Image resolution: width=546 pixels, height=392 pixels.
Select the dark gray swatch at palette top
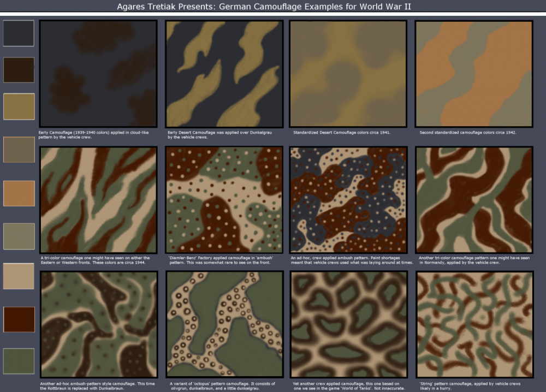tap(19, 33)
